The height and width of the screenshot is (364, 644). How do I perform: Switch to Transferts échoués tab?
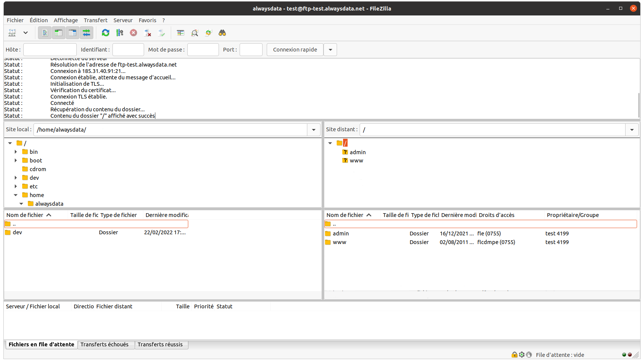(x=105, y=344)
